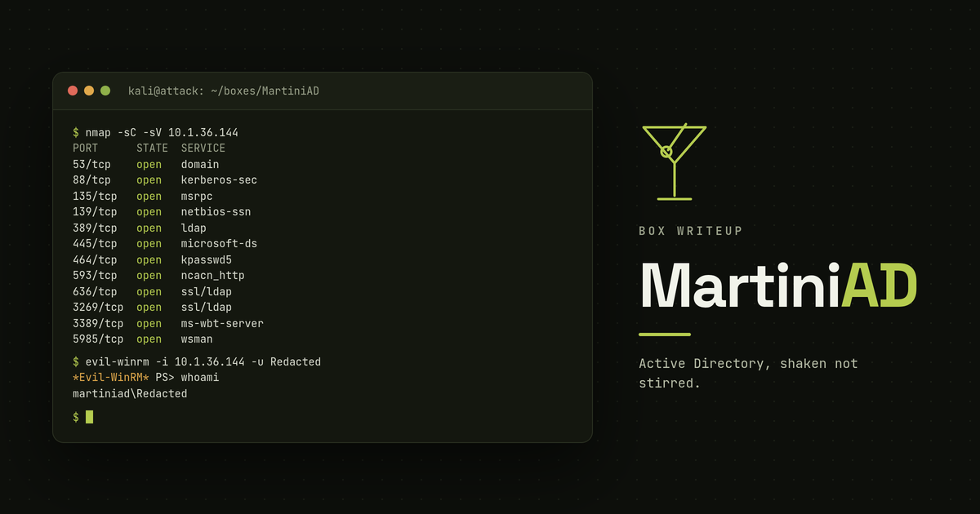The width and height of the screenshot is (980, 514).
Task: Click the whoami command text
Action: click(x=200, y=378)
